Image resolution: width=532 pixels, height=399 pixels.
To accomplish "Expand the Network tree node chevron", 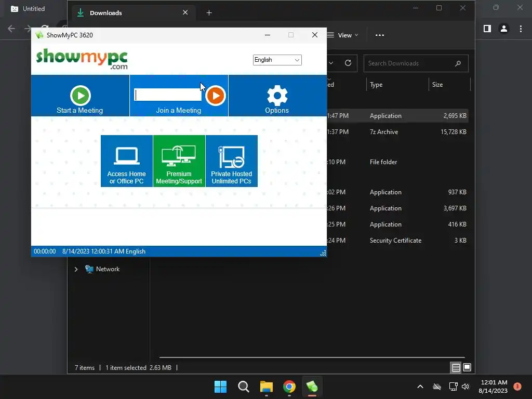I will [76, 270].
